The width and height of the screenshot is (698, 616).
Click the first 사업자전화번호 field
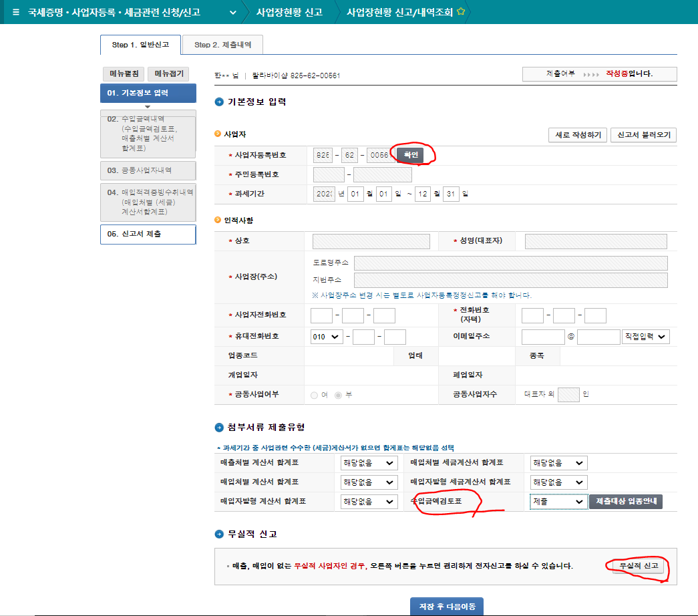[321, 315]
